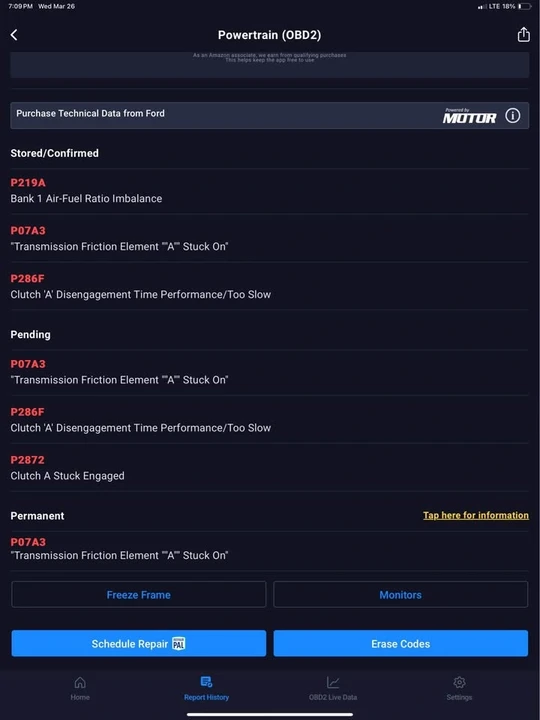Open Purchase Technical Data from Ford

270,116
